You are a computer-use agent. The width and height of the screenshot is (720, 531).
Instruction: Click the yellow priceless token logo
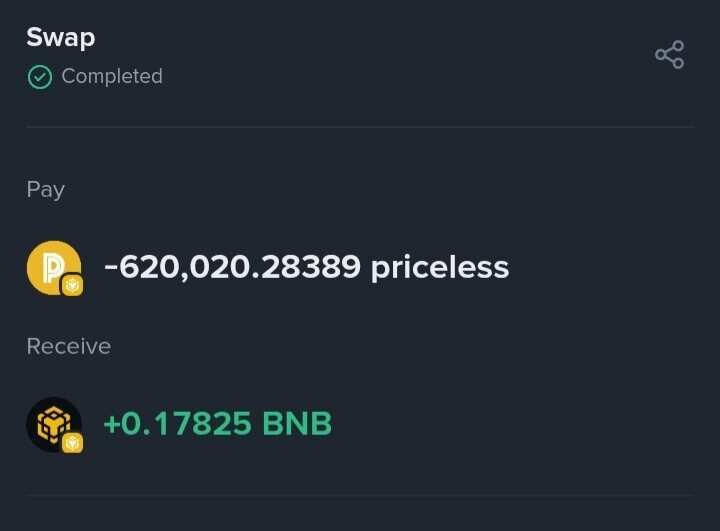click(x=51, y=266)
